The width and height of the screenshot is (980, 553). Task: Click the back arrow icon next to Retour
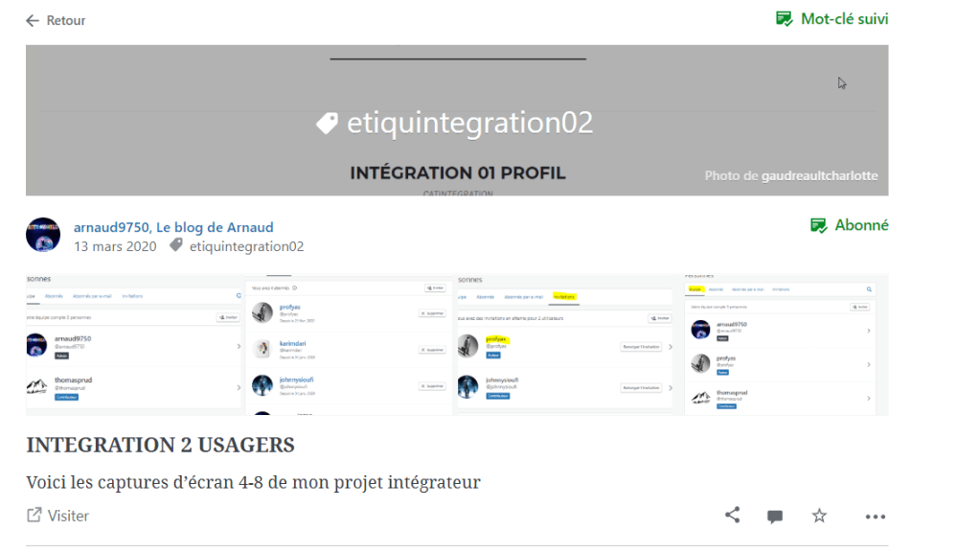[33, 20]
